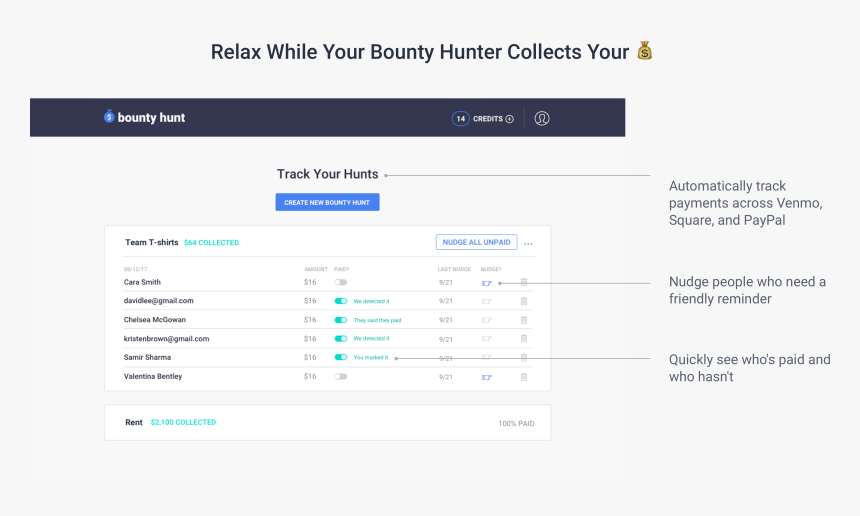Delete kristenbrown@gmail.com row with trash icon

[524, 339]
